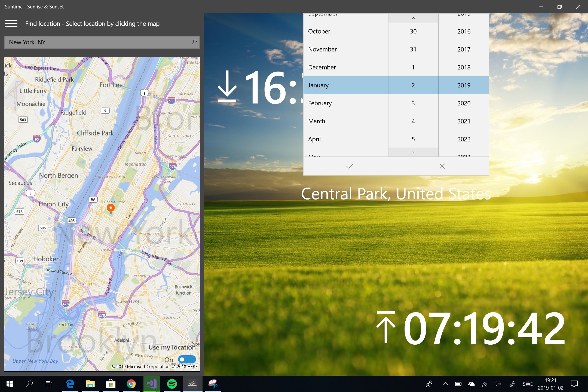
Task: Select February in the month column
Action: pyautogui.click(x=320, y=103)
